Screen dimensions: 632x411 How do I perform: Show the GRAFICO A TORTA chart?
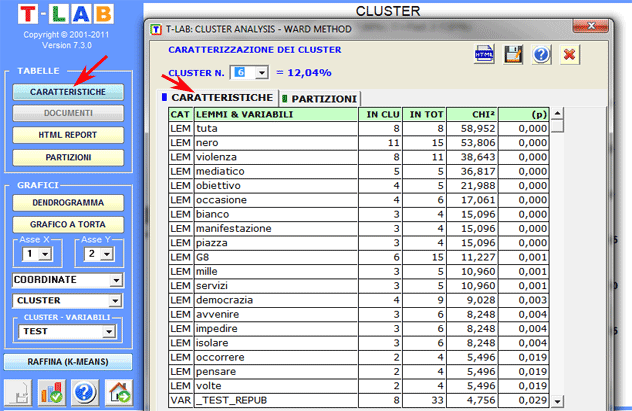click(68, 224)
